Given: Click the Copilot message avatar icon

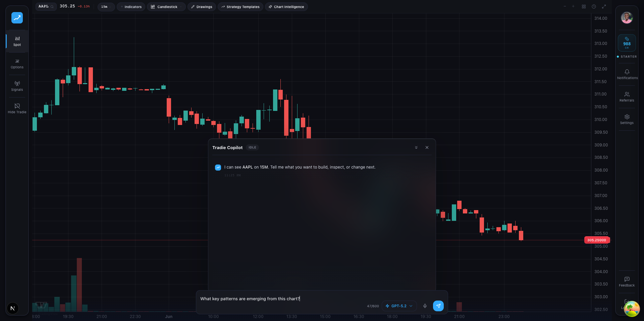Looking at the screenshot, I should tap(218, 168).
